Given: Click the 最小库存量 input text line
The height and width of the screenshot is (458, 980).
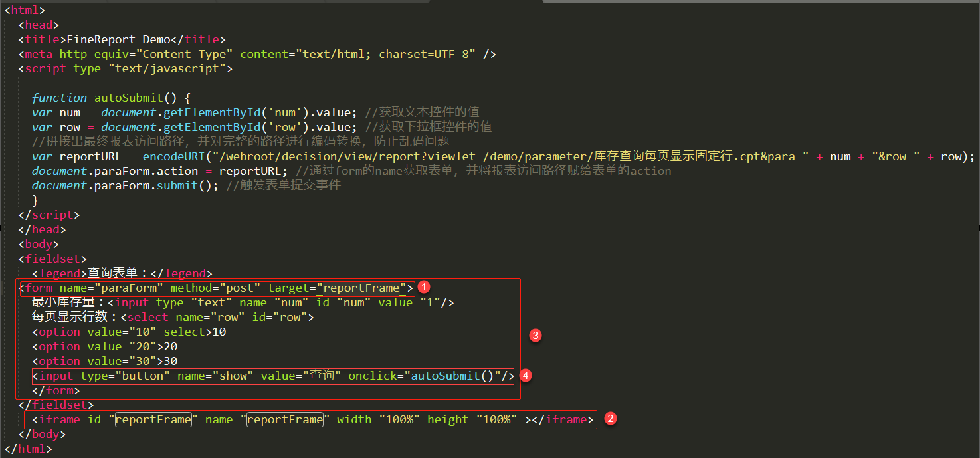Looking at the screenshot, I should click(x=243, y=302).
